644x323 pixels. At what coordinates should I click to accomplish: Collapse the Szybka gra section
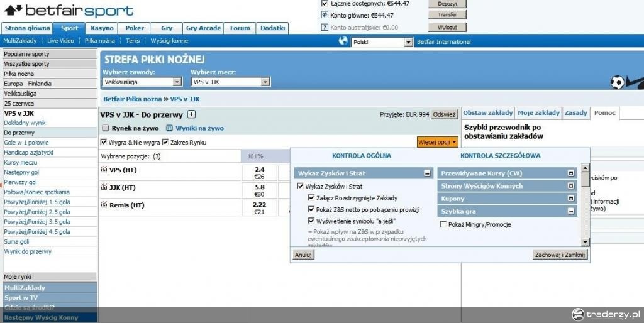570,211
